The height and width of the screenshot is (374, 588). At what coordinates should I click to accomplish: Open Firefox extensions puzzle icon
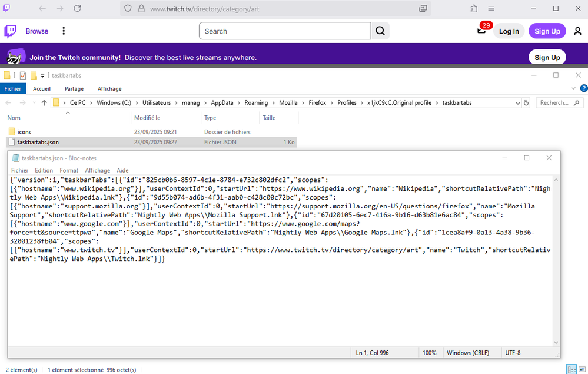coord(474,9)
